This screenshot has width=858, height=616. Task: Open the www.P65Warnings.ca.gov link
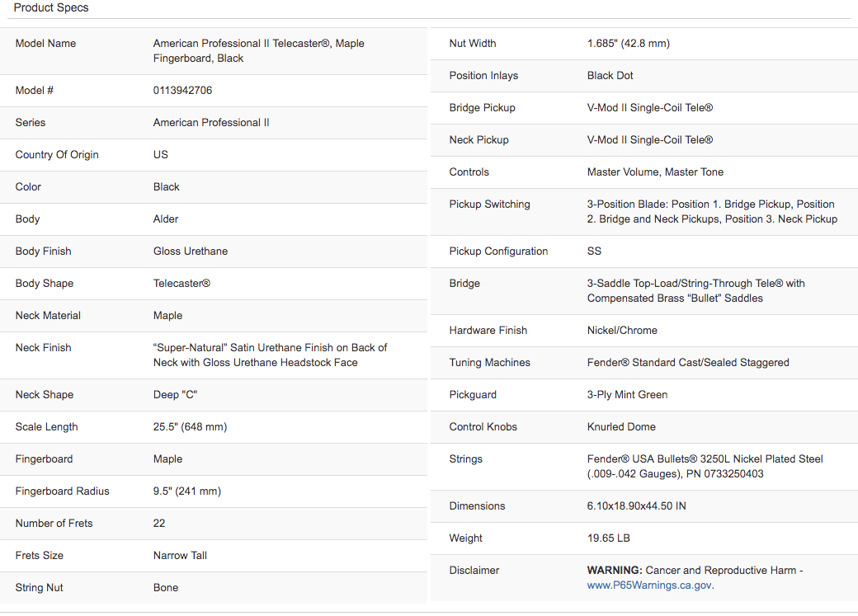tap(649, 585)
